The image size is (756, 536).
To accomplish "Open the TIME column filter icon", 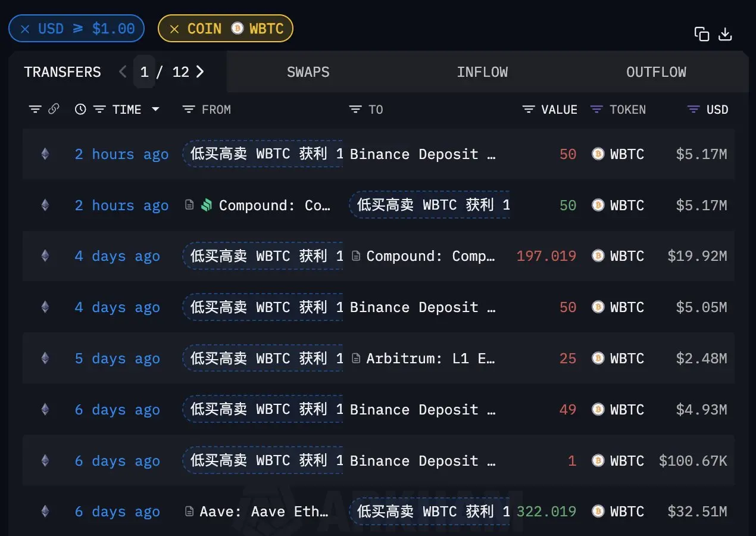I will pos(99,109).
